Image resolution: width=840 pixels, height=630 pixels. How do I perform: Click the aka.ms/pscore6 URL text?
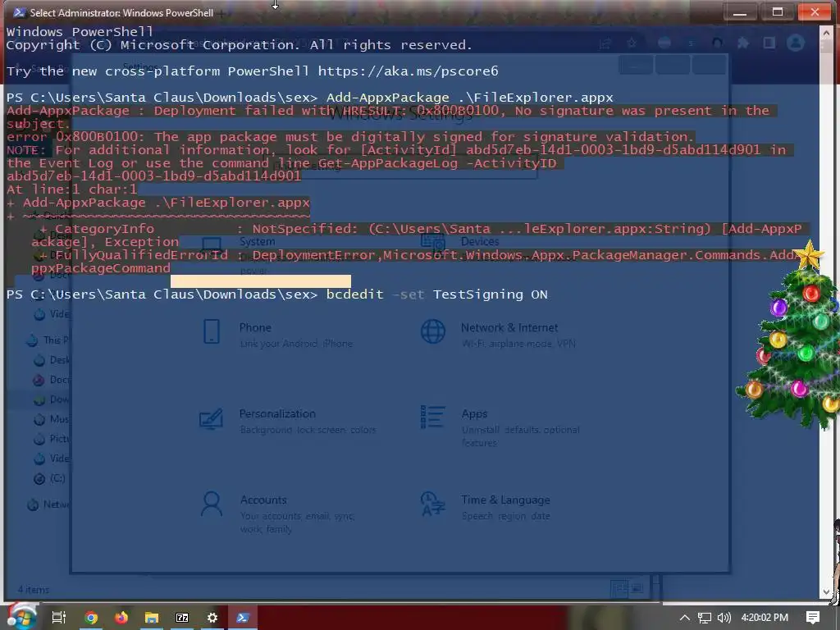point(409,71)
